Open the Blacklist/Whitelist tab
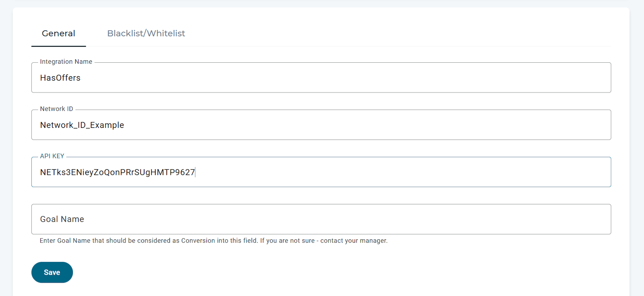The image size is (644, 296). [146, 33]
